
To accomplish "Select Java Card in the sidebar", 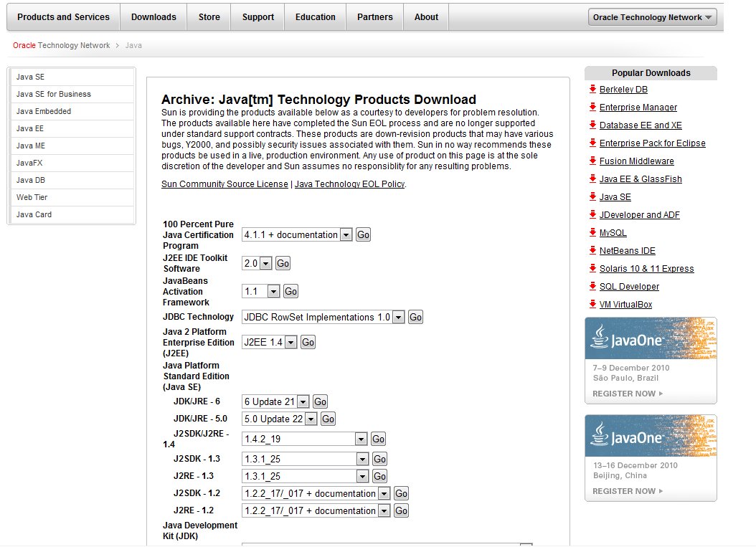I will [72, 214].
